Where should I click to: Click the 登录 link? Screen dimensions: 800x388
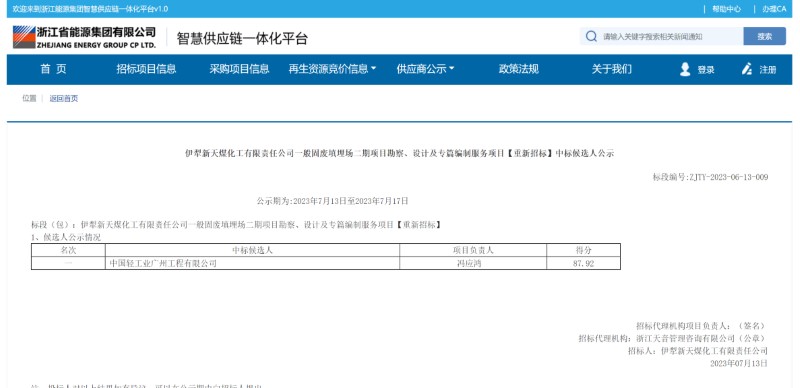pyautogui.click(x=706, y=70)
